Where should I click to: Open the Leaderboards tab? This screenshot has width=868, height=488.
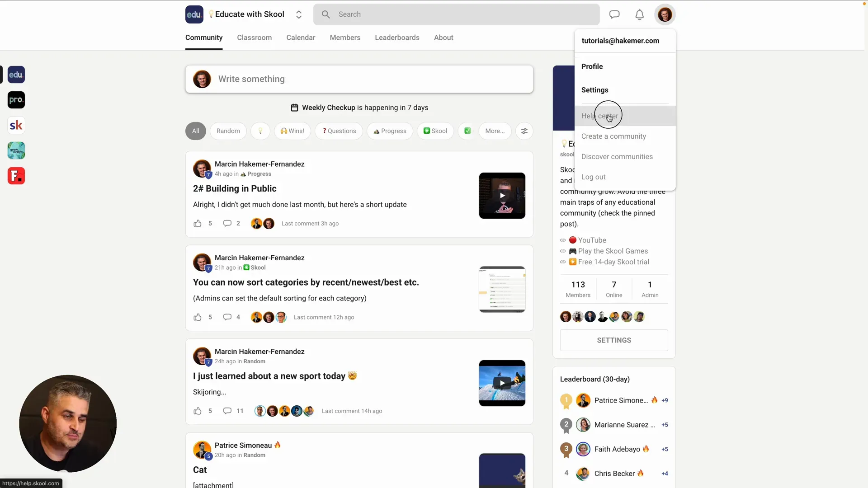(397, 38)
